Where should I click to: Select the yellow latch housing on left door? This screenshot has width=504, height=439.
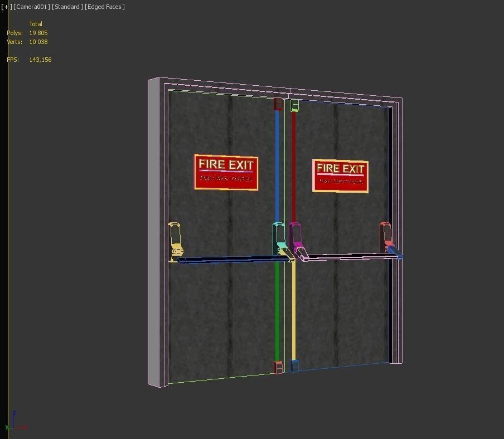[175, 241]
